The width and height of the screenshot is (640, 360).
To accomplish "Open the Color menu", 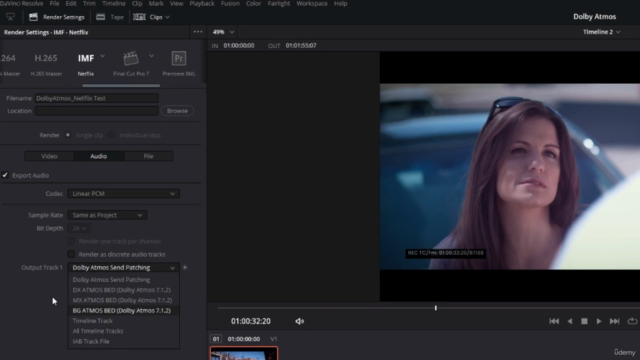I will [x=253, y=3].
